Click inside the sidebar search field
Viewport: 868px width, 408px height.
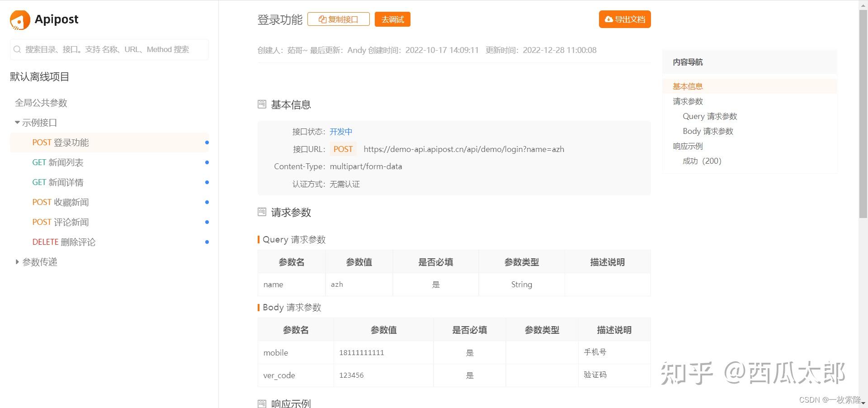108,49
